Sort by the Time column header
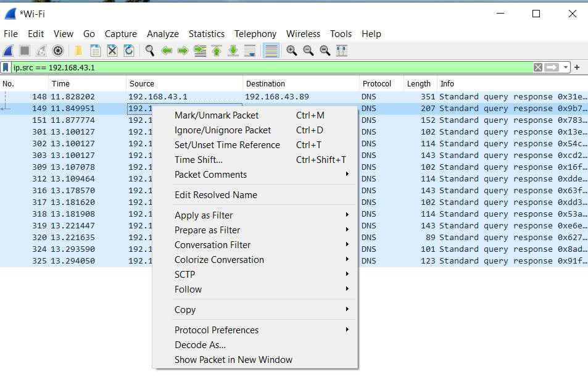This screenshot has width=588, height=387. click(x=87, y=83)
